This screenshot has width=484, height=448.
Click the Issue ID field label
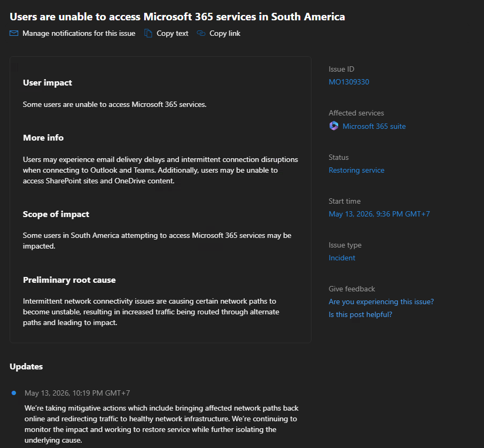point(341,69)
